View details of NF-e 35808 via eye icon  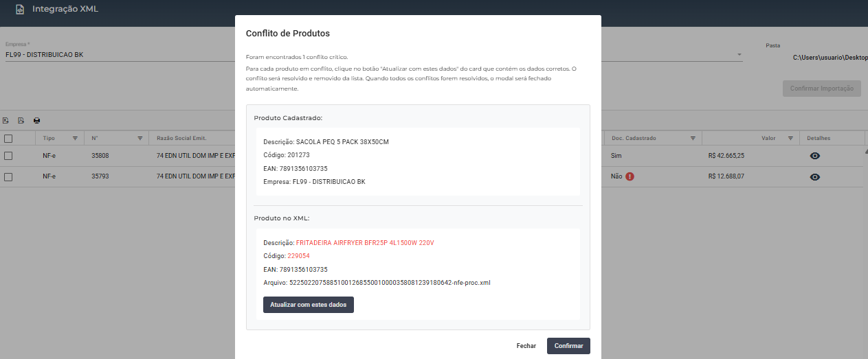(x=814, y=157)
